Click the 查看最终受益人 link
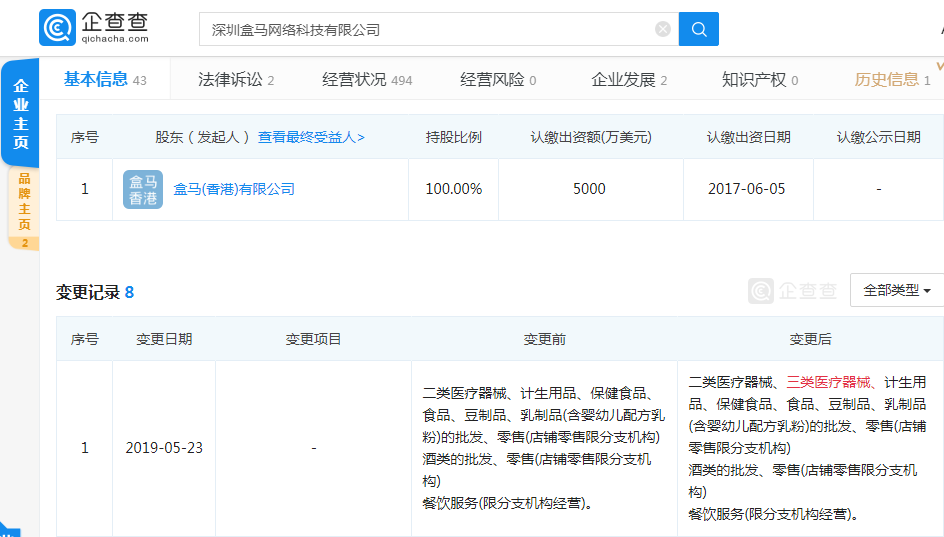 pos(311,137)
